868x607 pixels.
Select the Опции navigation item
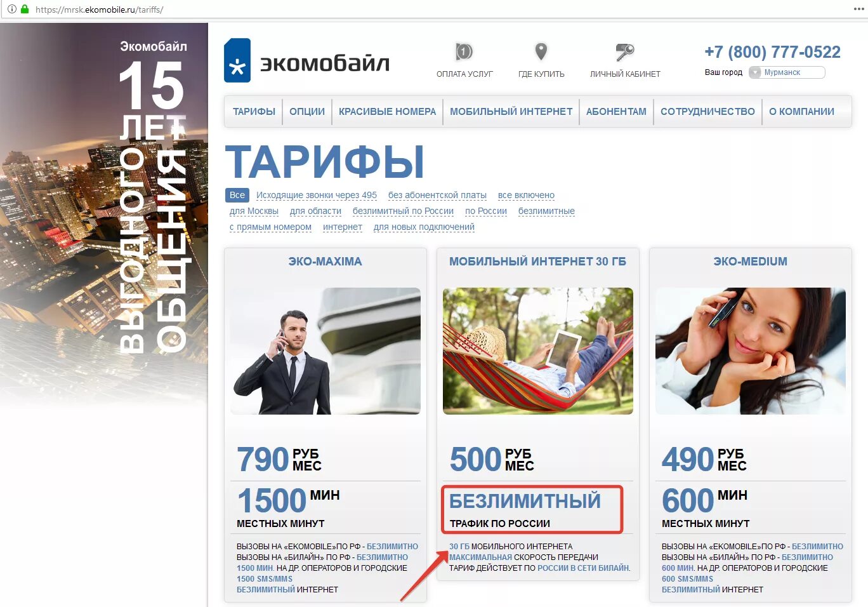pyautogui.click(x=307, y=112)
